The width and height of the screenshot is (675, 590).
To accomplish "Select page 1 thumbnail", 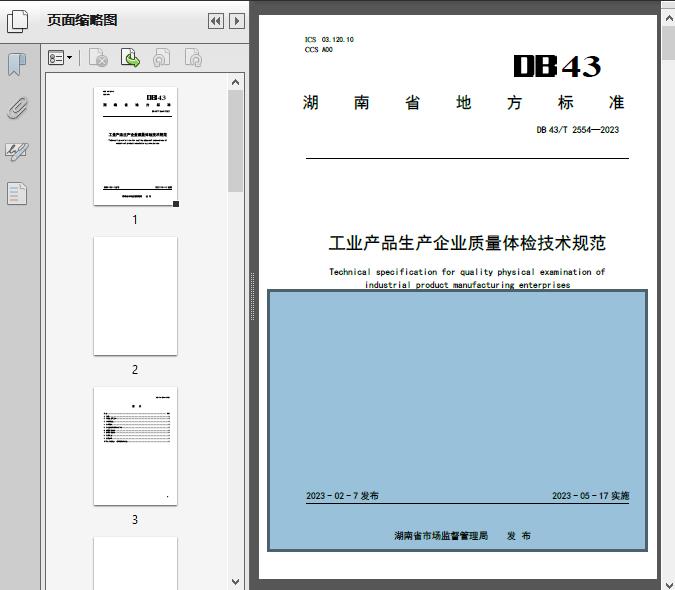I will click(x=136, y=146).
